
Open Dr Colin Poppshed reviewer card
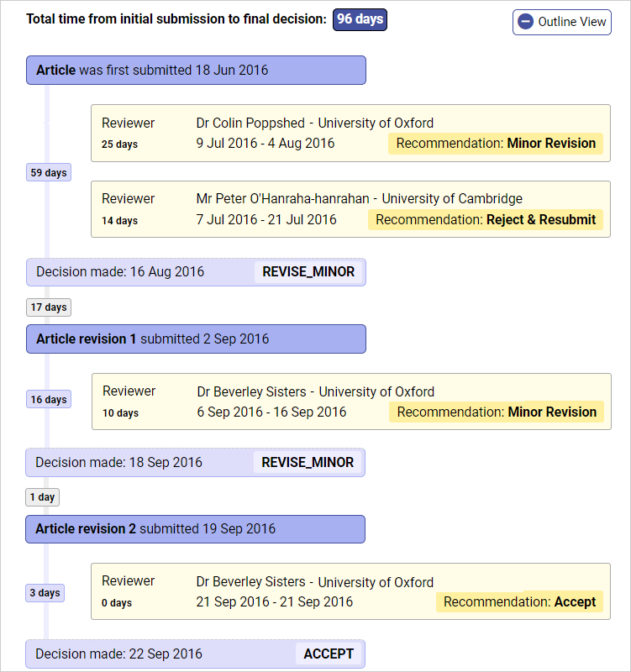[350, 133]
